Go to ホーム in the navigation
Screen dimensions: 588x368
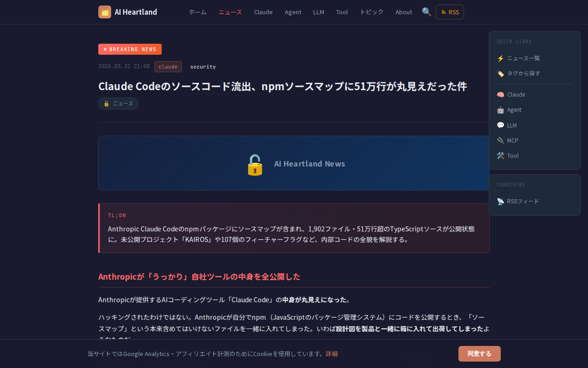pyautogui.click(x=198, y=12)
